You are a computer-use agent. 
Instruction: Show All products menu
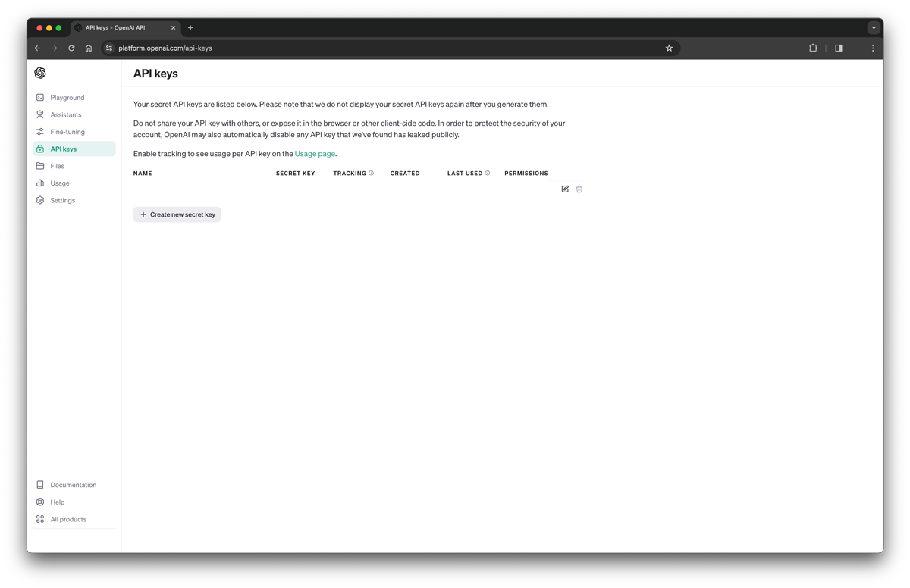point(74,519)
